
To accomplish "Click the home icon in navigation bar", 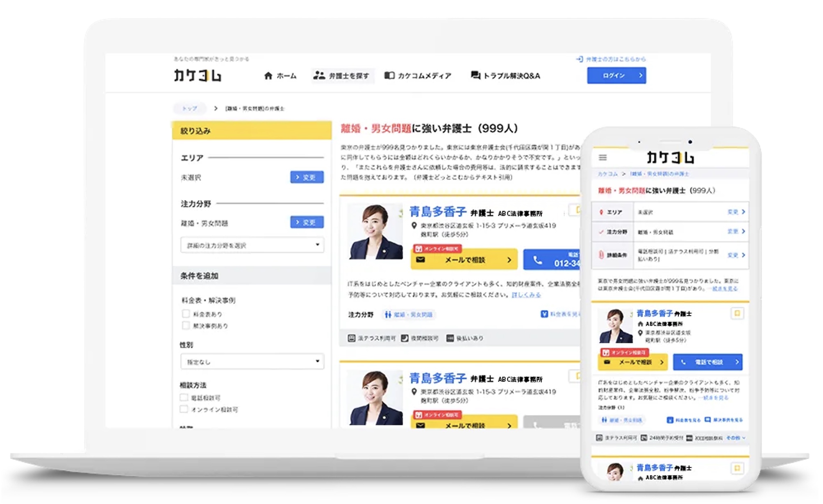I will point(268,76).
